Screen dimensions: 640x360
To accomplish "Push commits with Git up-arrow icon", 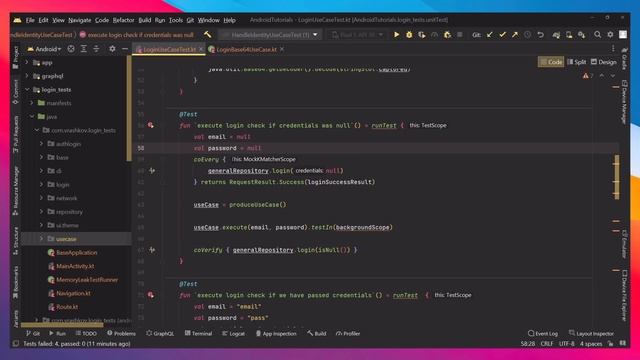I will click(x=515, y=35).
